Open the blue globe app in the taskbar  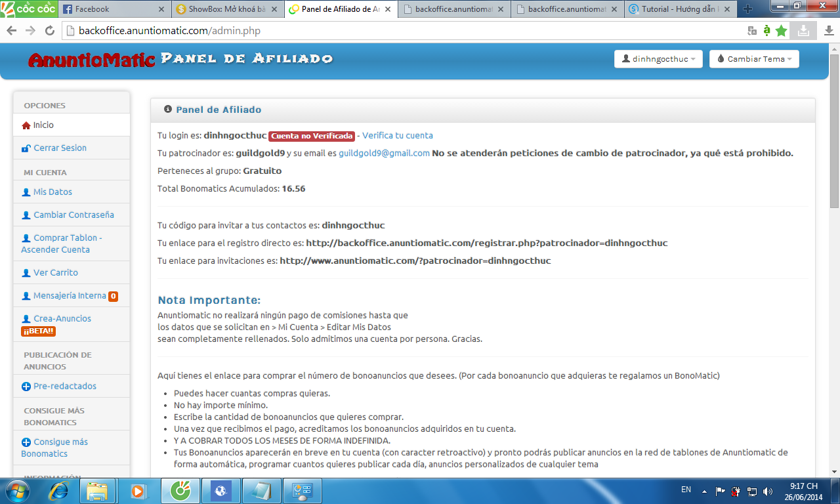(221, 490)
